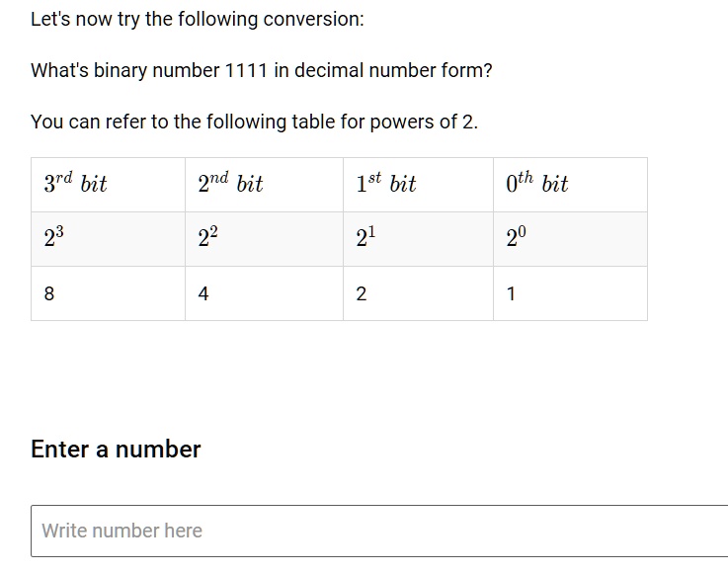Screen dimensions: 728x574
Task: Select the value 1 in the bottom row
Action: [x=511, y=293]
